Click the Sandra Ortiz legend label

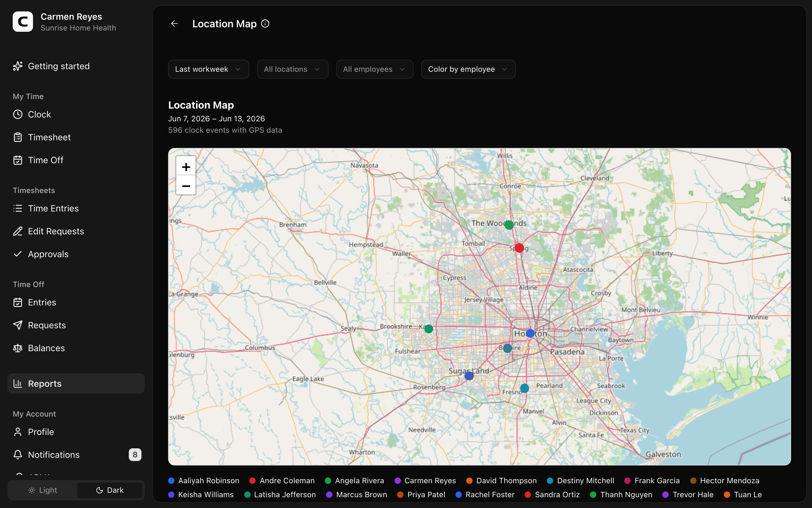tap(557, 495)
